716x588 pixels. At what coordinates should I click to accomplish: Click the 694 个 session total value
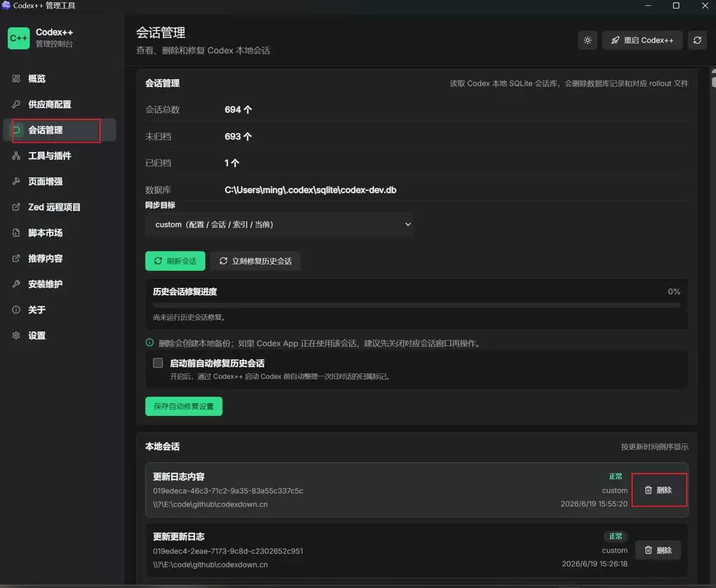coord(238,110)
